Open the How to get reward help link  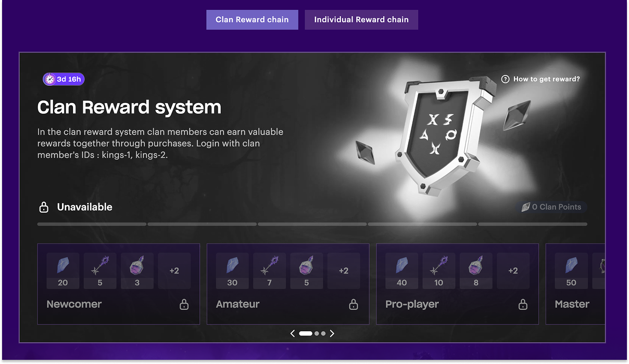[x=546, y=79]
